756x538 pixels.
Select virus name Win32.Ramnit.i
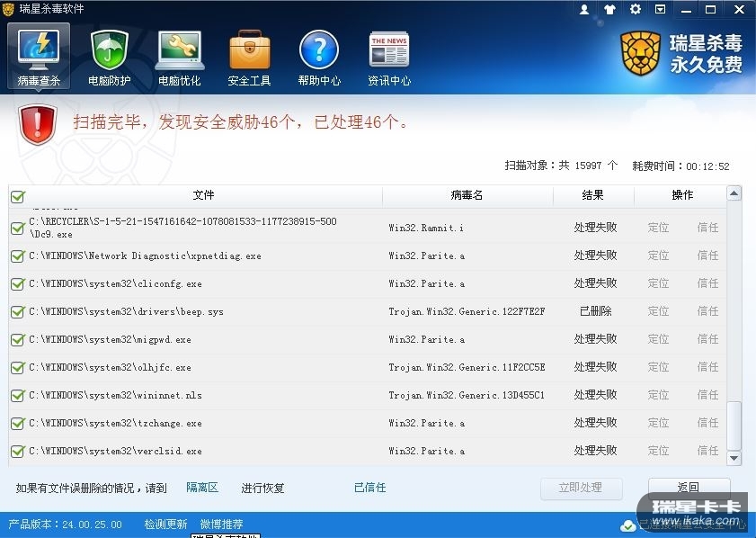click(x=426, y=228)
